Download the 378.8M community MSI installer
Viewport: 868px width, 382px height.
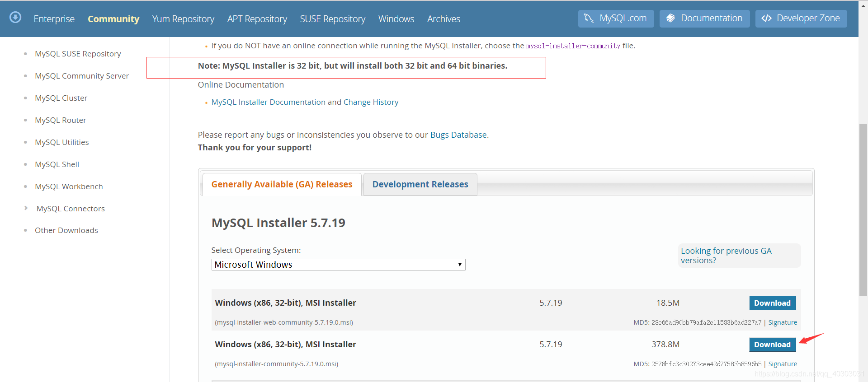pyautogui.click(x=772, y=345)
